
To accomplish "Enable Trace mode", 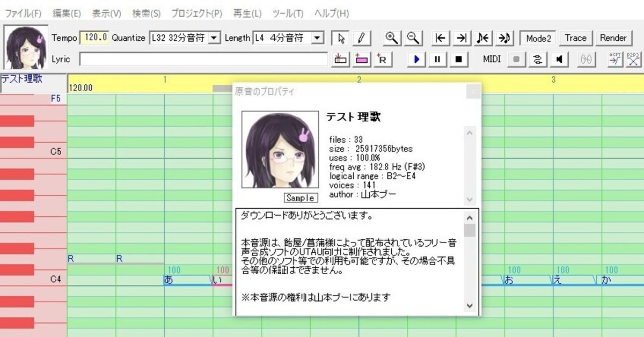I will coord(575,38).
